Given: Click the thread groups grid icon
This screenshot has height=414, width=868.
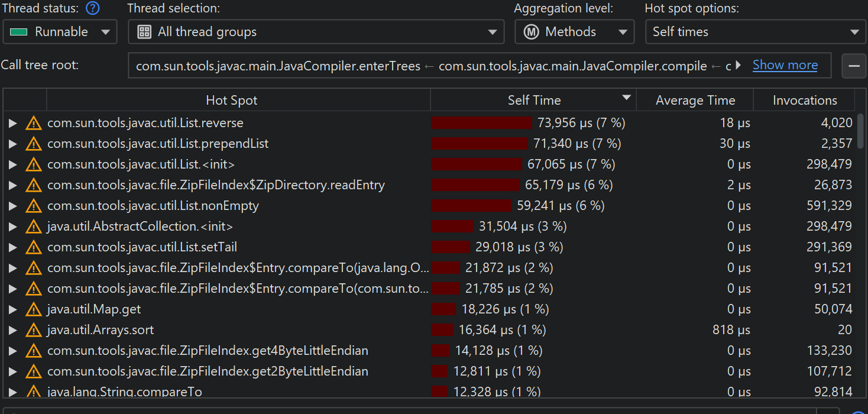Looking at the screenshot, I should click(x=144, y=32).
